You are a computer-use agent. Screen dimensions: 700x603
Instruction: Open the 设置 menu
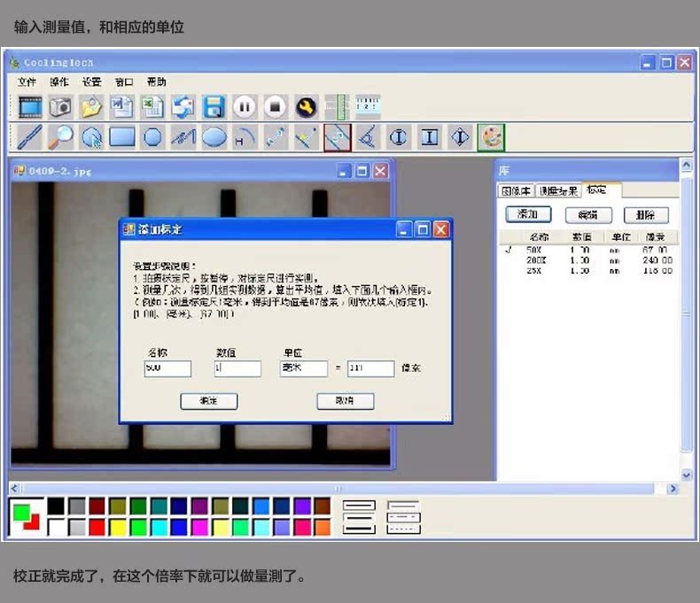pos(91,81)
